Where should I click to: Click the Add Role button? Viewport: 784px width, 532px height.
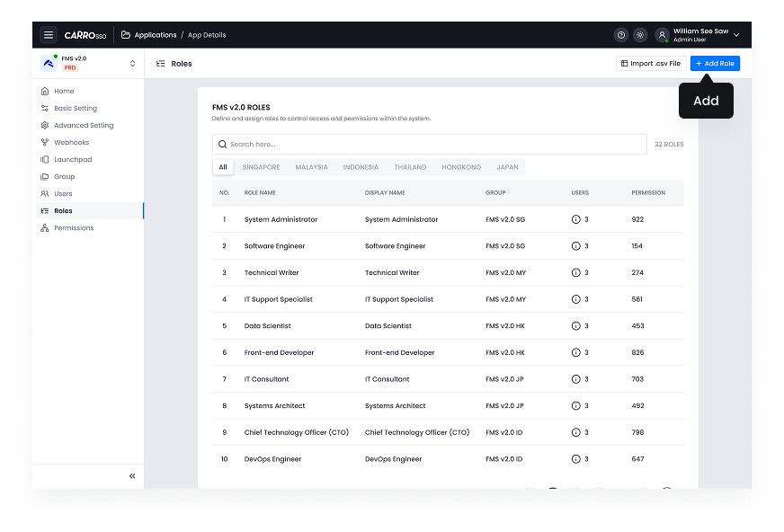click(x=715, y=64)
